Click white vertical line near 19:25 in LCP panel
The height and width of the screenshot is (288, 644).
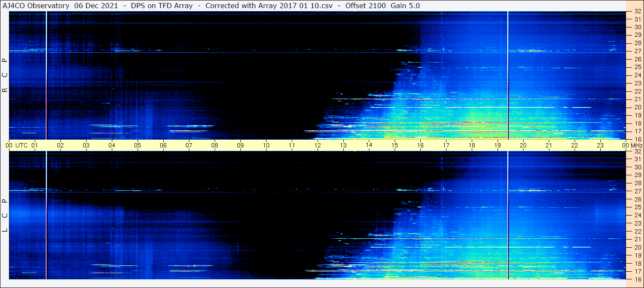click(508, 216)
